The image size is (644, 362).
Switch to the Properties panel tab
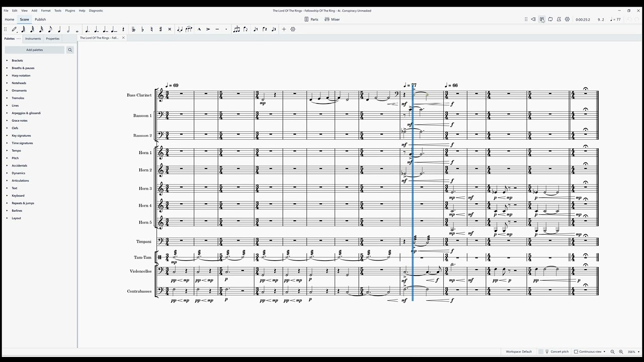tap(53, 39)
